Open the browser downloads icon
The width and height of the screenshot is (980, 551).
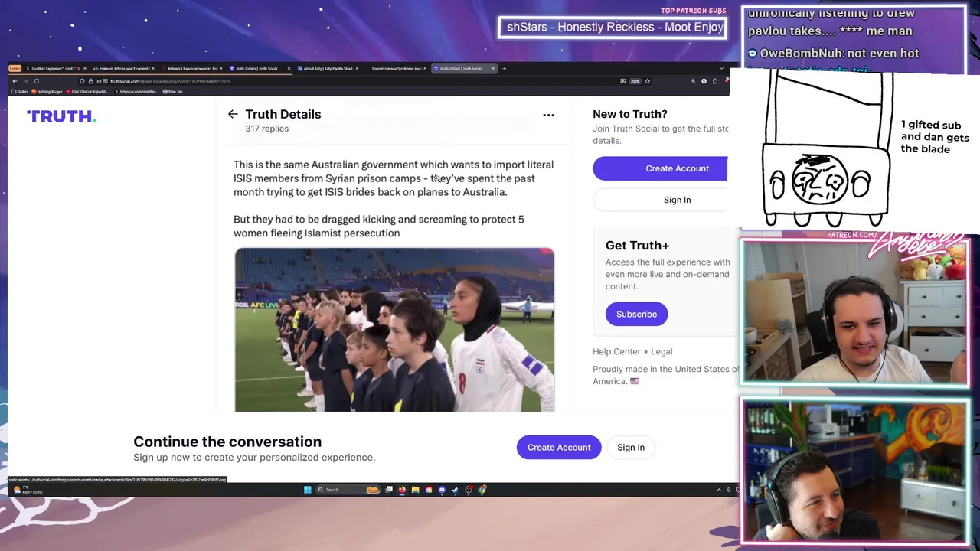tap(693, 81)
